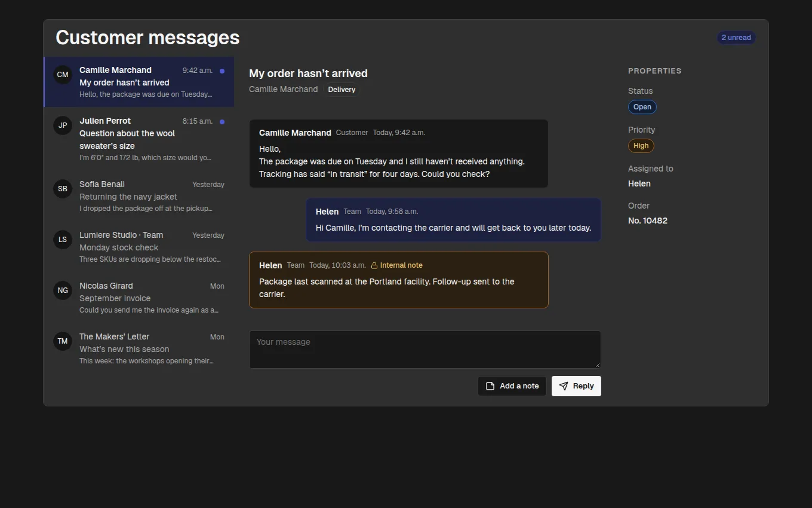
Task: Click the 9:42 a.m. timestamp in the list
Action: pyautogui.click(x=198, y=71)
